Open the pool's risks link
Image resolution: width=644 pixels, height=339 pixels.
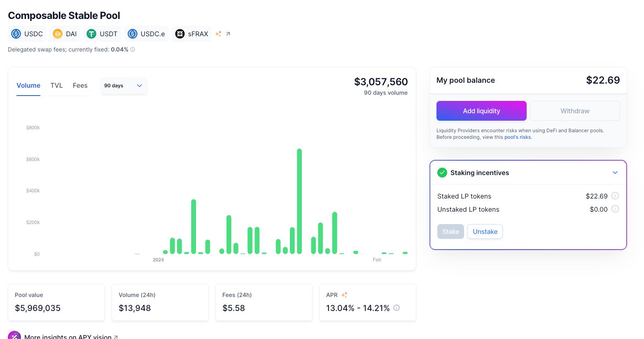coord(518,137)
